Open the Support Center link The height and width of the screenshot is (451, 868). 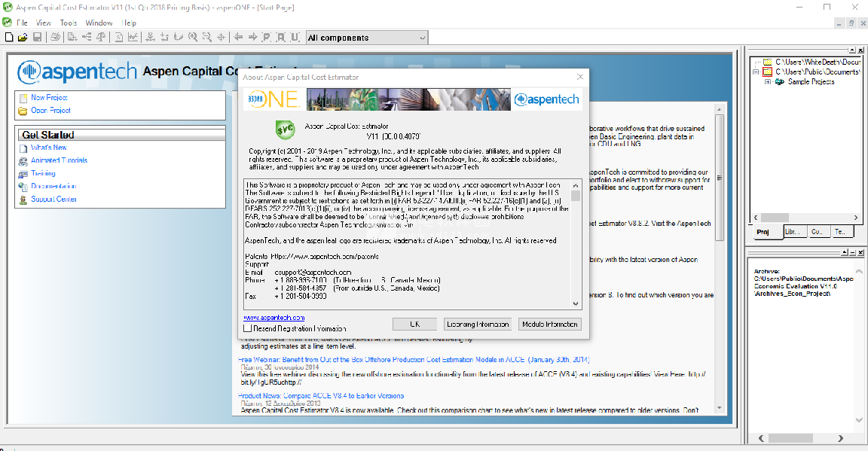pyautogui.click(x=53, y=200)
